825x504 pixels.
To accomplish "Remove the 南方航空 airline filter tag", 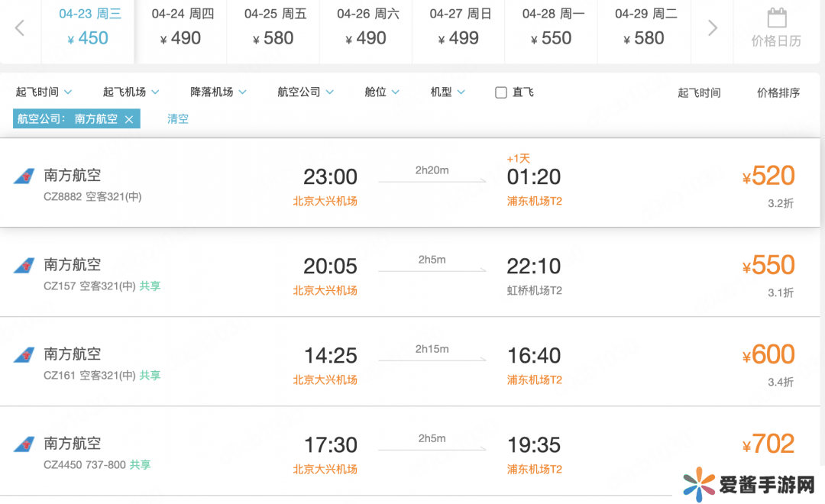I will point(129,119).
